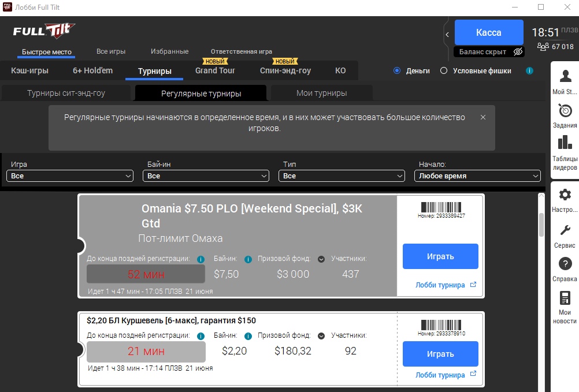
Task: Click Omania $7.50 PLO tournament title
Action: (252, 216)
